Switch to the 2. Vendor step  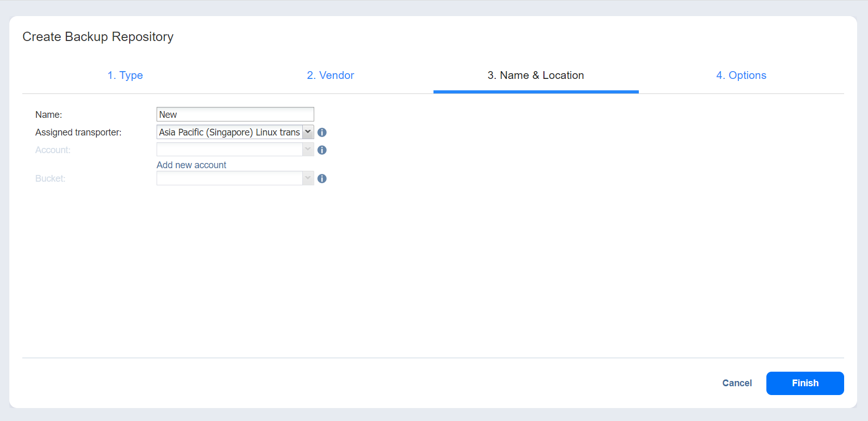tap(330, 75)
